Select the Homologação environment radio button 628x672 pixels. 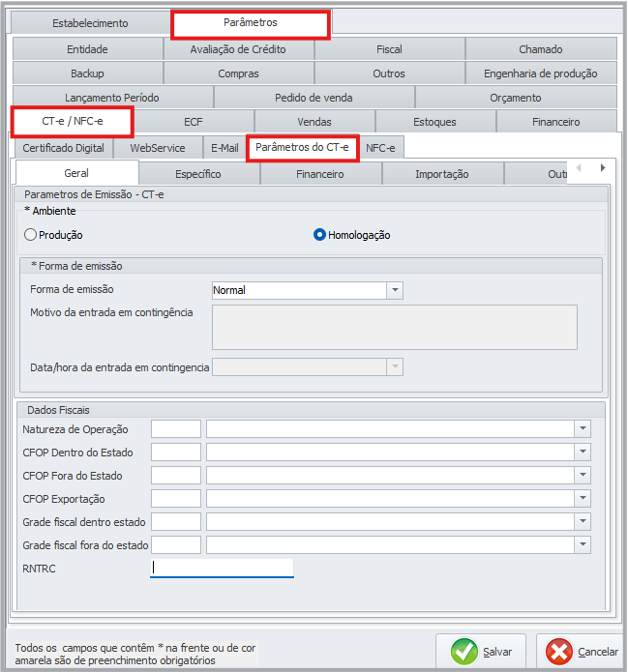319,235
